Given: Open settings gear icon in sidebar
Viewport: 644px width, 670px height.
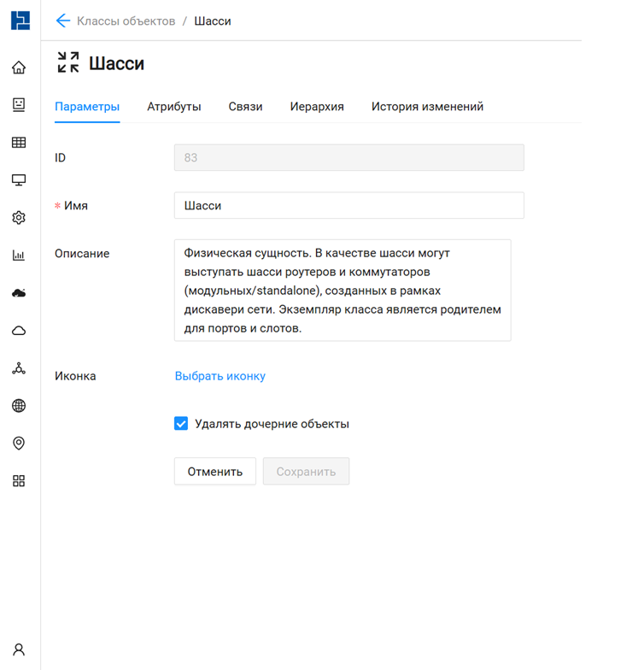Looking at the screenshot, I should [x=19, y=218].
